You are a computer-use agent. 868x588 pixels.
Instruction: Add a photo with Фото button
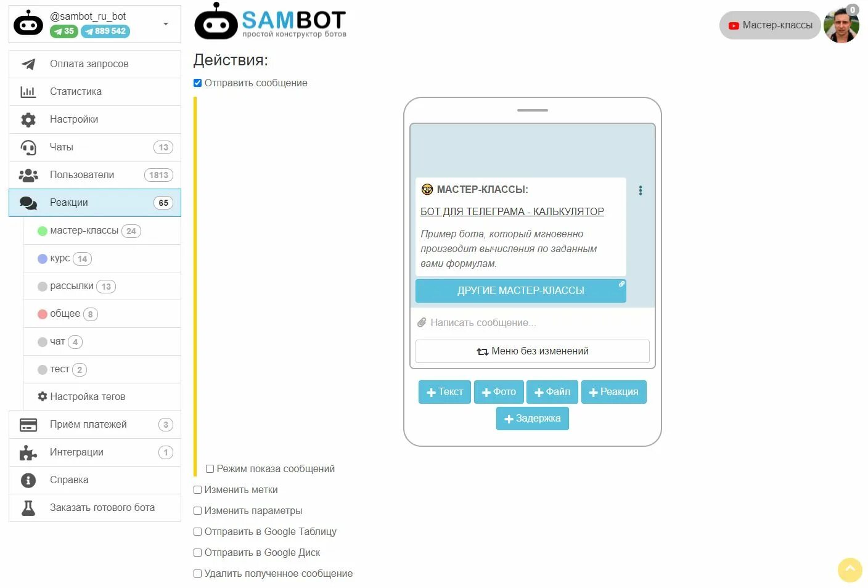499,392
